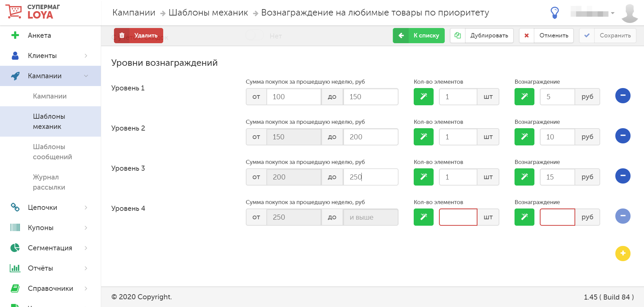Open Журнал рассылки submenu item
This screenshot has height=307, width=644.
click(x=51, y=182)
